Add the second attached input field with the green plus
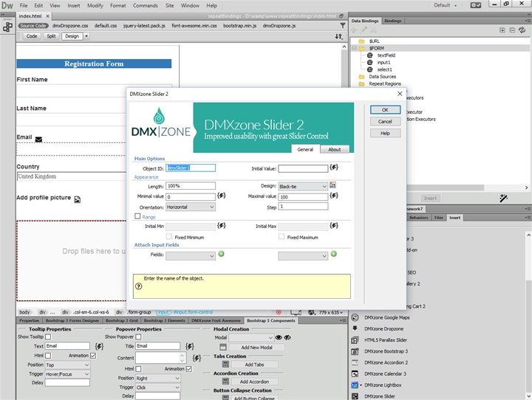This screenshot has height=400, width=532. point(334,254)
